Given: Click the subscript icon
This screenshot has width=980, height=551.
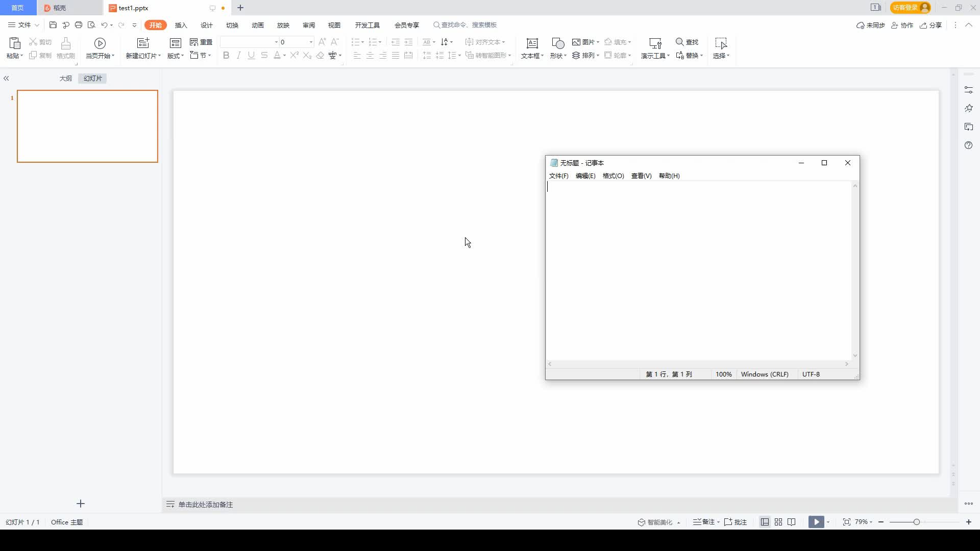Looking at the screenshot, I should tap(307, 55).
